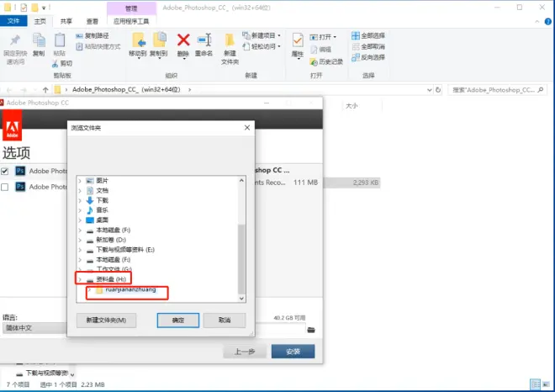Click the 上一步 (Back) installer button
Viewport: 555px width, 392px height.
pos(245,352)
